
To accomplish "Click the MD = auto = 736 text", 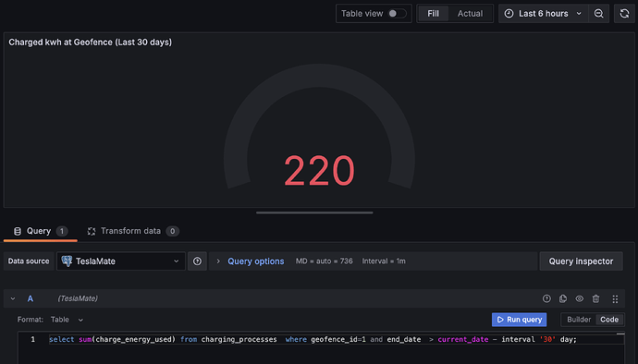I will pos(324,261).
